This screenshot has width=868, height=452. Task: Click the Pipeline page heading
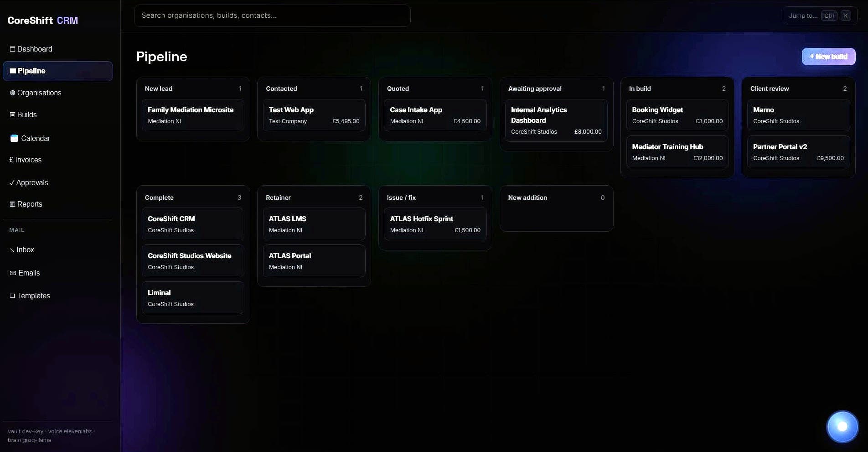[162, 57]
